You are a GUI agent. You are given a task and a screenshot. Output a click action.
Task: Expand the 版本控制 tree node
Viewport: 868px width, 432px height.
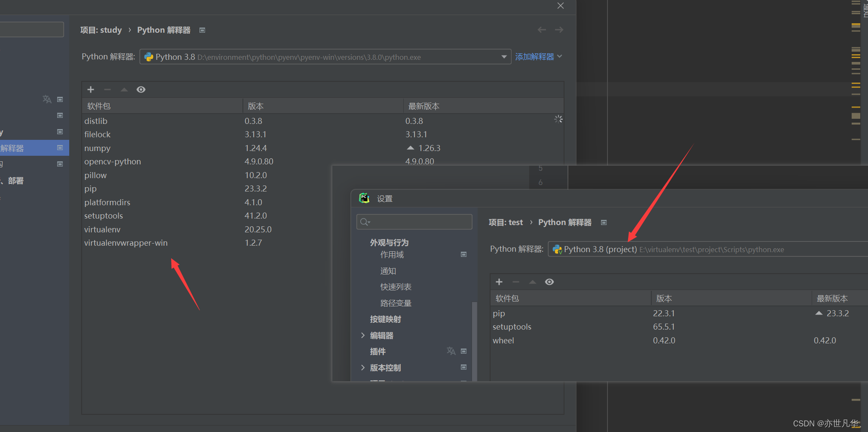point(363,367)
